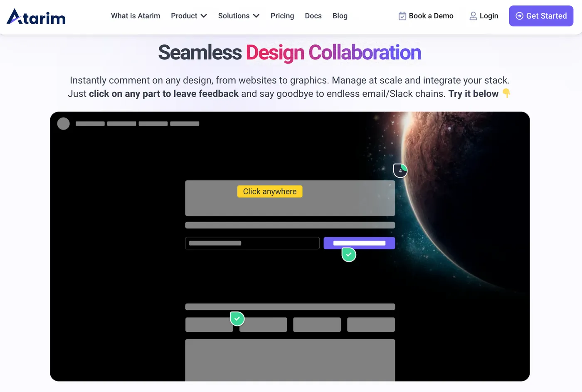The height and width of the screenshot is (392, 582).
Task: Click the Login link
Action: coord(488,16)
